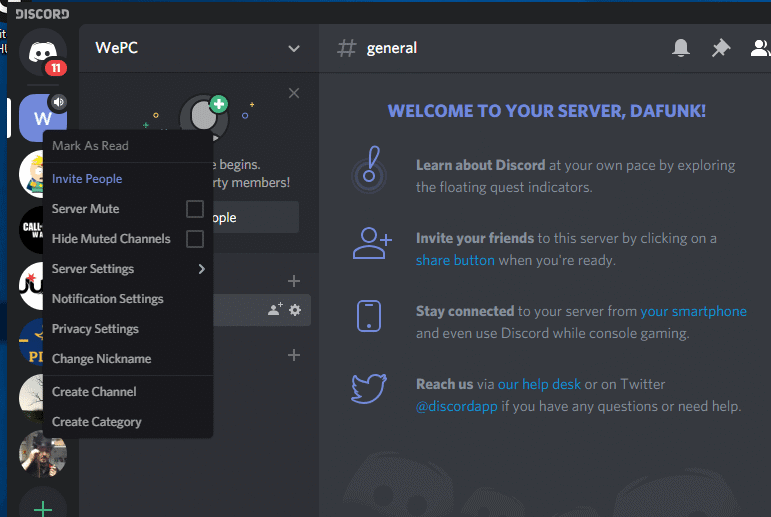Click the general channel name in header
The width and height of the screenshot is (771, 517).
(x=391, y=48)
